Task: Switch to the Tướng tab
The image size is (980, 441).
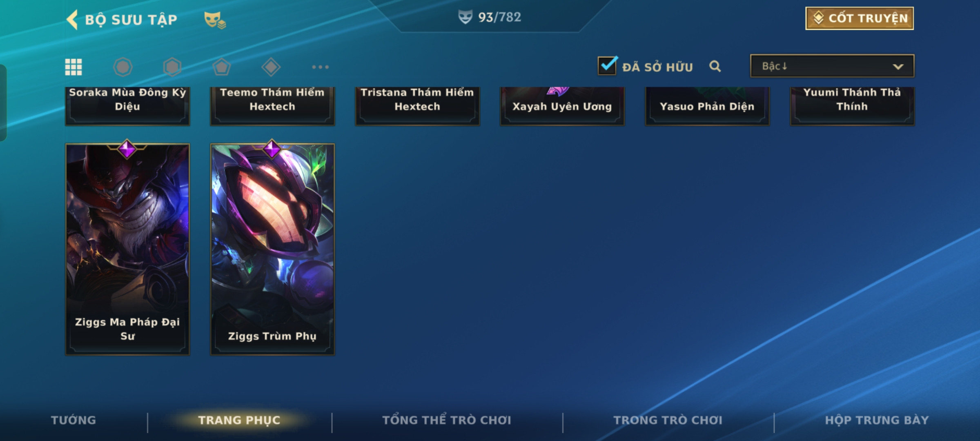Action: 73,420
